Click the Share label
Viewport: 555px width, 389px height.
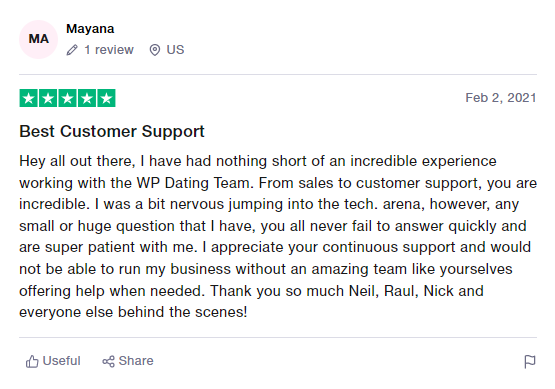point(136,361)
